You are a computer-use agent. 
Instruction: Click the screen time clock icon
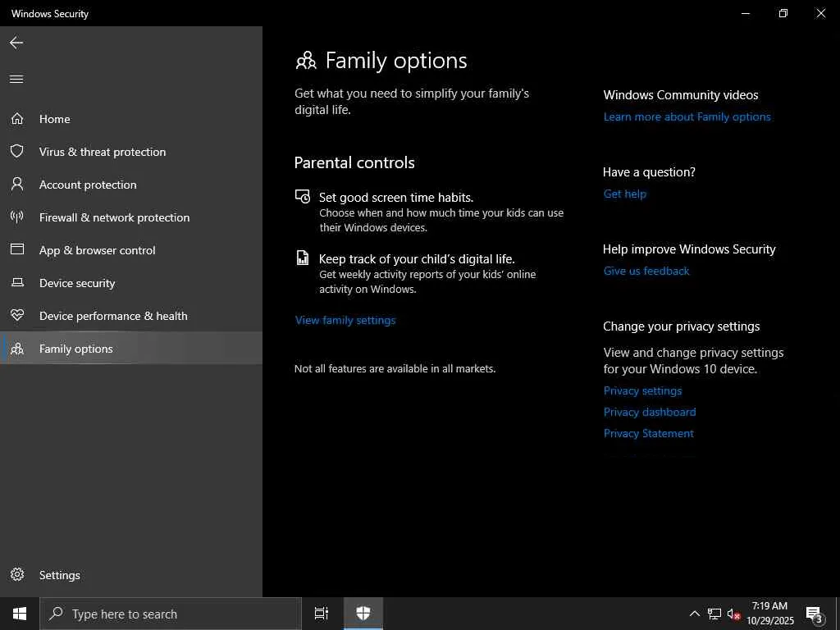(x=303, y=197)
